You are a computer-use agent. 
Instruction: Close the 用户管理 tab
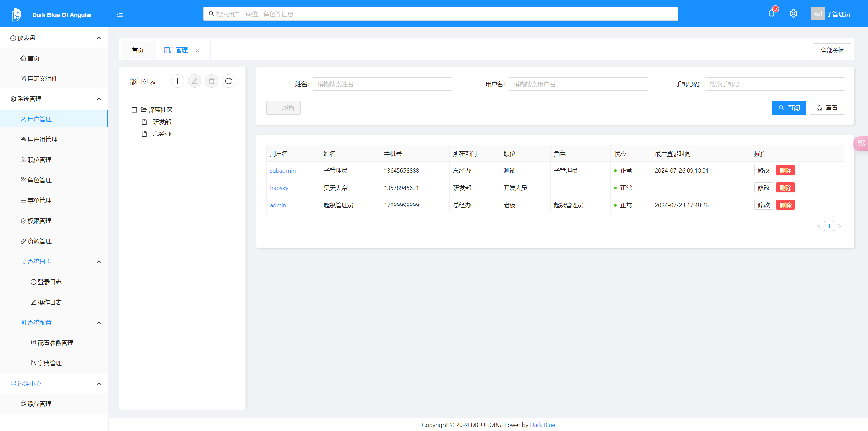point(197,50)
